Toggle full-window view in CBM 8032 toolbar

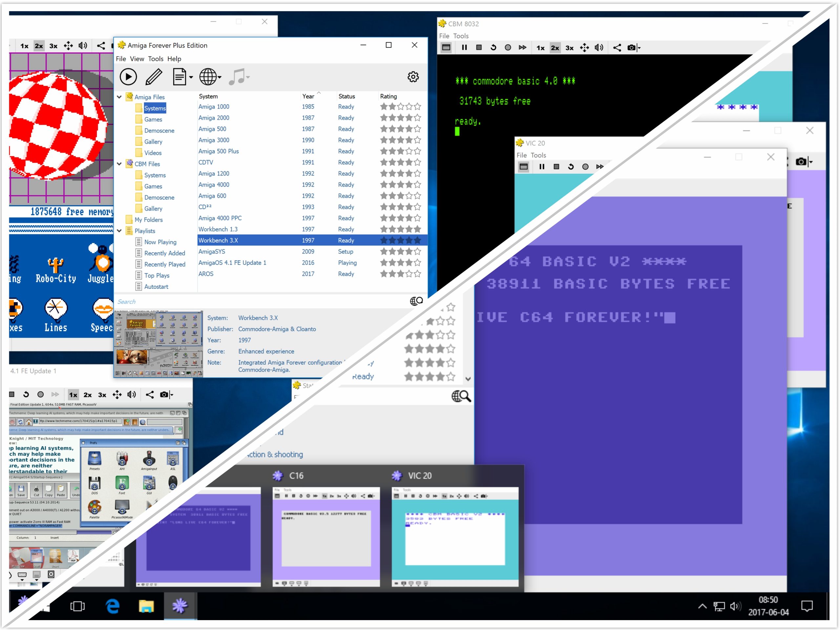coord(446,48)
